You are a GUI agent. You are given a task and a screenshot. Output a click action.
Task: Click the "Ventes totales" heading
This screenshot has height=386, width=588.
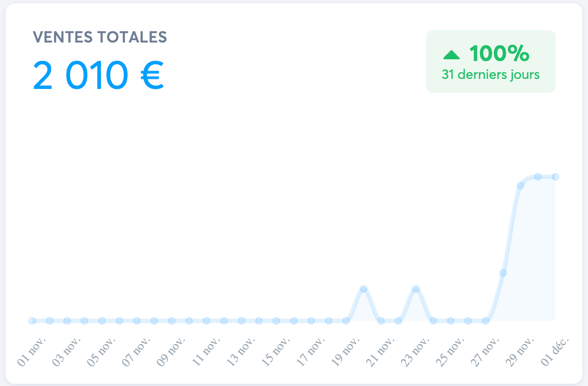pos(100,37)
